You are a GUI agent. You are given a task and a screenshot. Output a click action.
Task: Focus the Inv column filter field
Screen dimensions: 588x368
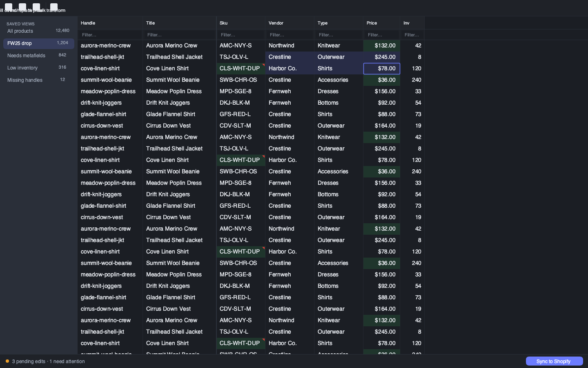(x=412, y=35)
